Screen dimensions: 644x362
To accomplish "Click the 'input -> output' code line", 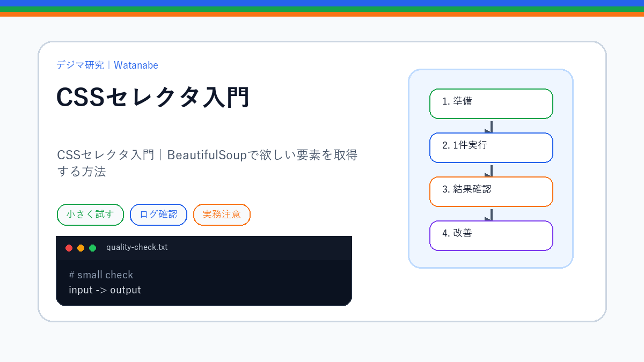I will click(105, 290).
